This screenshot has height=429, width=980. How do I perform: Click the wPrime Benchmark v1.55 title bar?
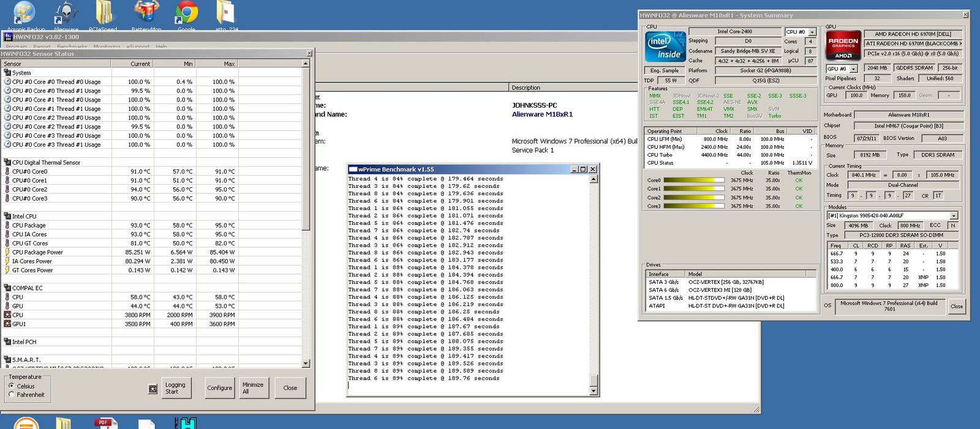click(x=472, y=169)
